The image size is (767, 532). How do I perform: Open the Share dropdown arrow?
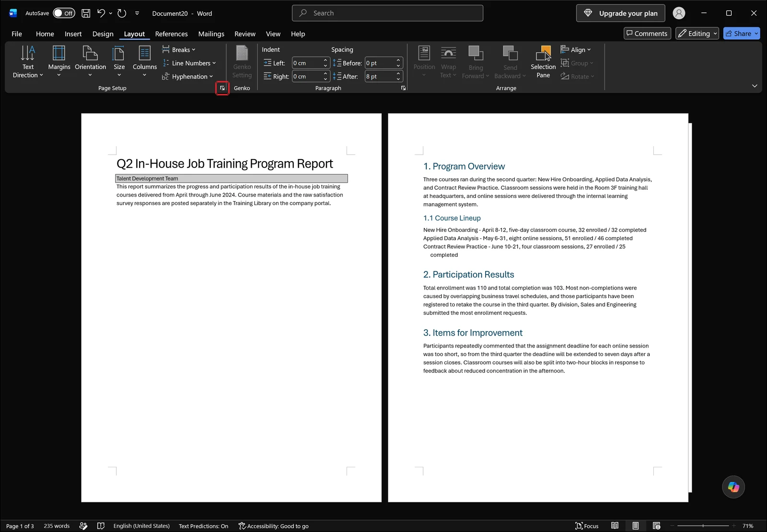click(x=756, y=34)
